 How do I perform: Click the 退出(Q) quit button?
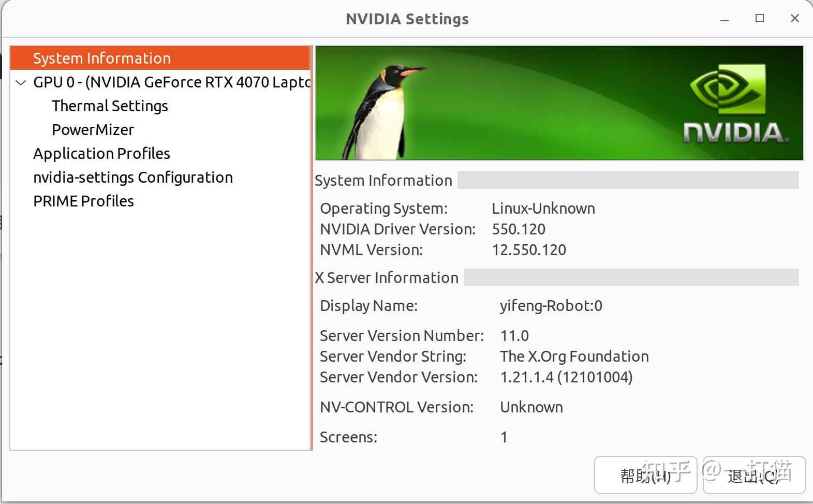(x=754, y=475)
